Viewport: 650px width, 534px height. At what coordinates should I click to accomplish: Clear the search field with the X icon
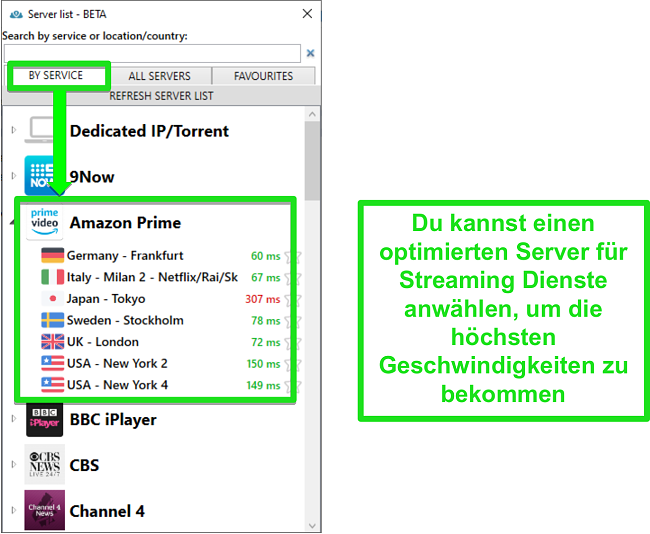click(x=310, y=53)
